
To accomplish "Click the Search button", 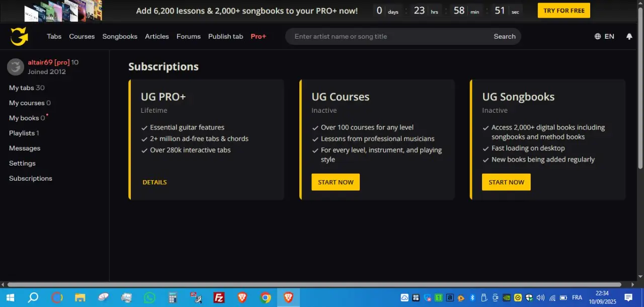I will click(x=505, y=36).
